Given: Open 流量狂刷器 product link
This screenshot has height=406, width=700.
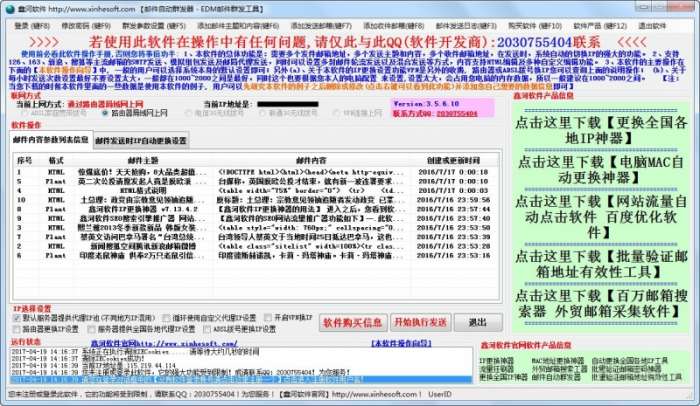Looking at the screenshot, I should coord(496,369).
